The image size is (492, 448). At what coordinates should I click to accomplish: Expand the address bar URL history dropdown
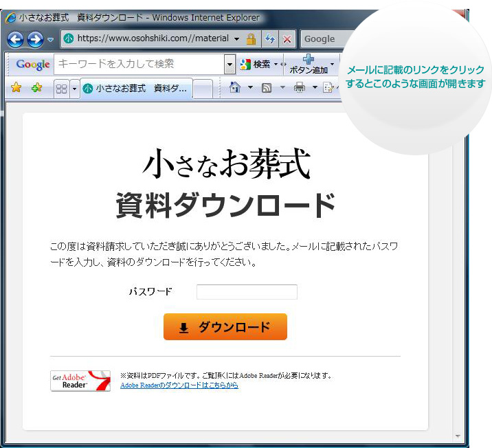pos(236,39)
